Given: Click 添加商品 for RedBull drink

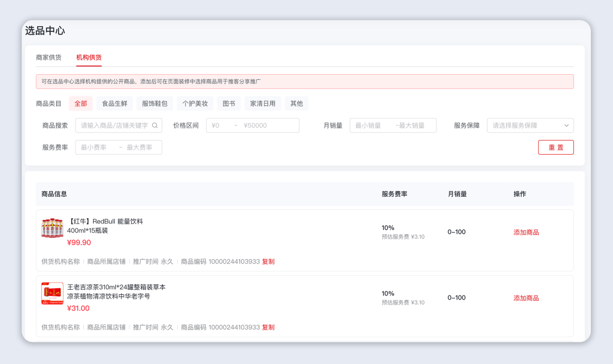Looking at the screenshot, I should (526, 232).
